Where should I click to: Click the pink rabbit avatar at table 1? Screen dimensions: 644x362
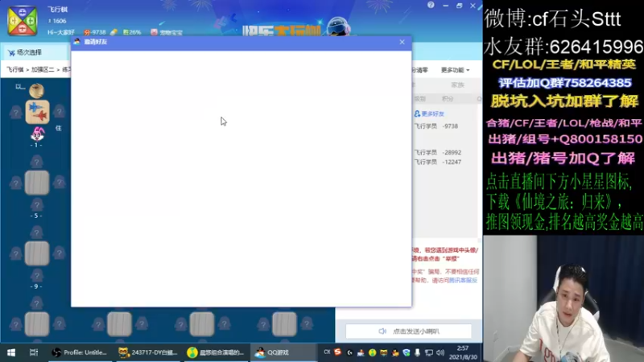tap(37, 134)
